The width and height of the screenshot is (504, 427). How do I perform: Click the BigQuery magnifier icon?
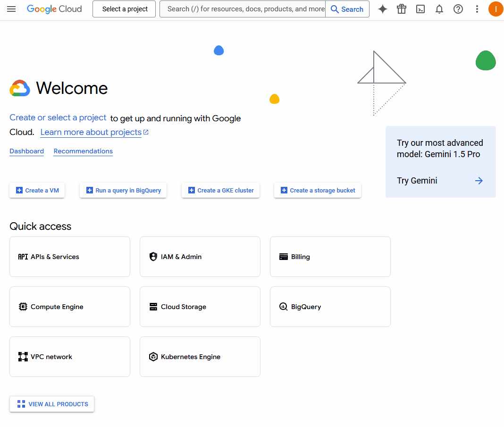click(x=284, y=307)
